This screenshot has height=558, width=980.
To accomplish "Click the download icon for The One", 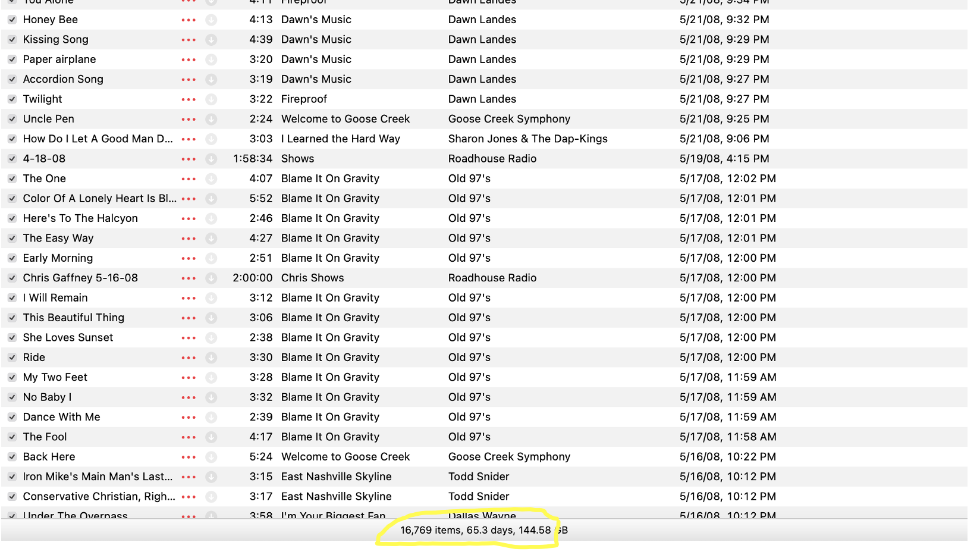I will [211, 178].
